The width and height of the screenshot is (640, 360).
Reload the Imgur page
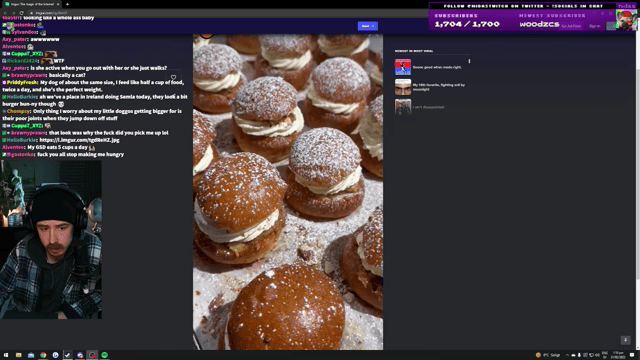tap(21, 13)
